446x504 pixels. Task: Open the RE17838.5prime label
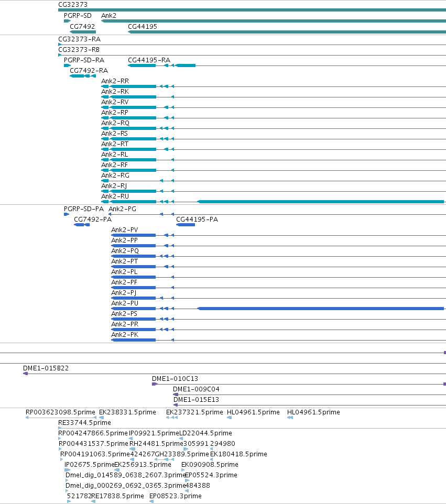(118, 496)
